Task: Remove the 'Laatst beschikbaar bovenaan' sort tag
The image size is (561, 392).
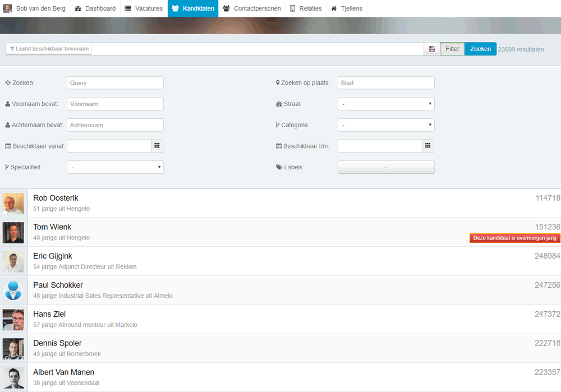Action: point(49,49)
